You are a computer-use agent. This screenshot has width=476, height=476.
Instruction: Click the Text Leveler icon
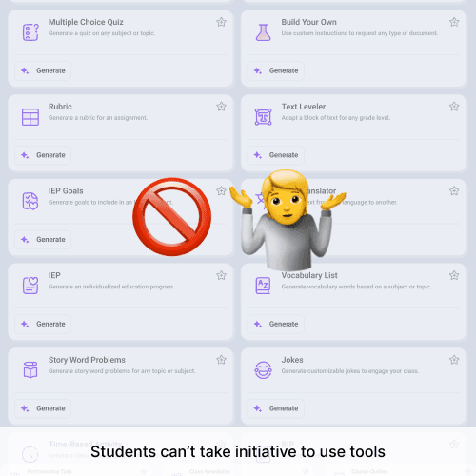264,117
